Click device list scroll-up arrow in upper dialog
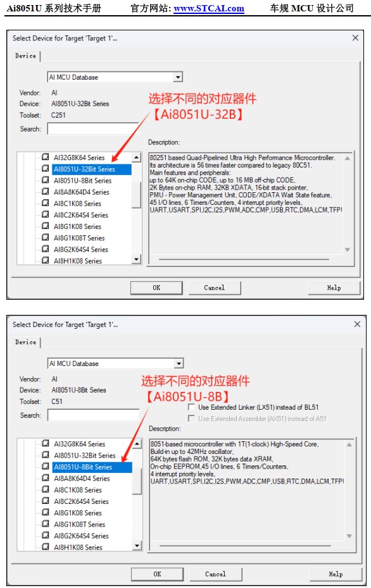This screenshot has width=371, height=588. click(x=136, y=157)
